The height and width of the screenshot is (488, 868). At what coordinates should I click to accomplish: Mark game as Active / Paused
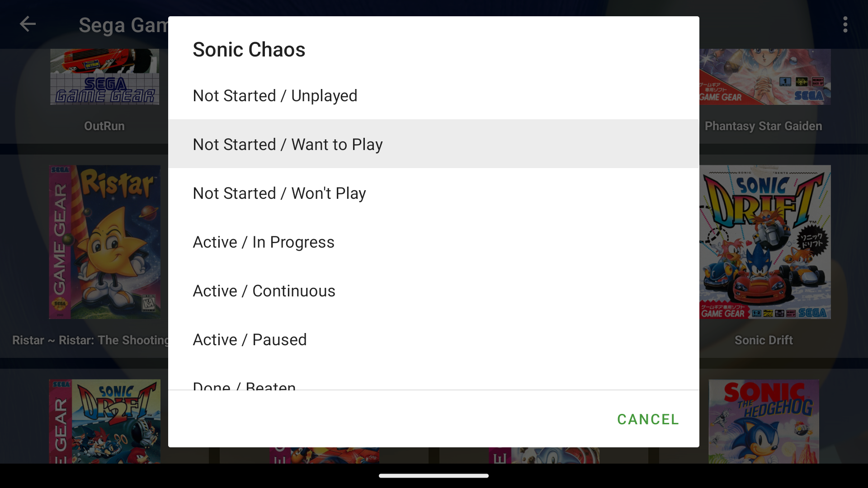click(x=250, y=340)
